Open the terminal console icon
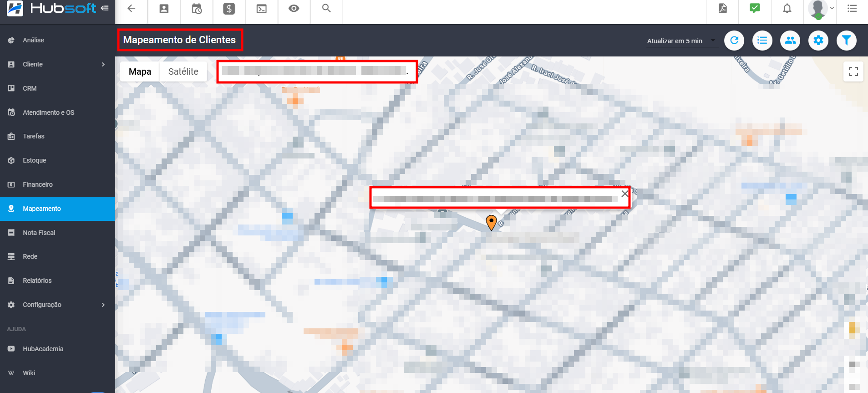 coord(262,9)
